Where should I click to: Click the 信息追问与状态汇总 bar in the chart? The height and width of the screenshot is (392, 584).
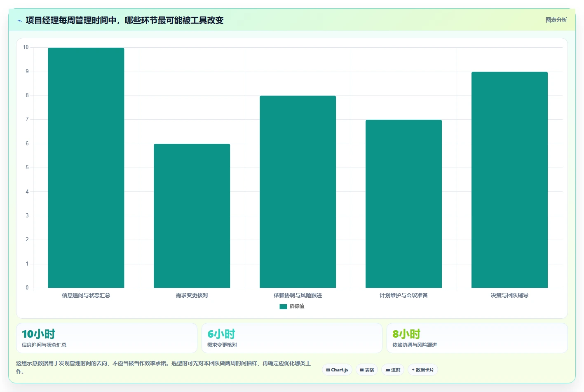click(x=86, y=168)
